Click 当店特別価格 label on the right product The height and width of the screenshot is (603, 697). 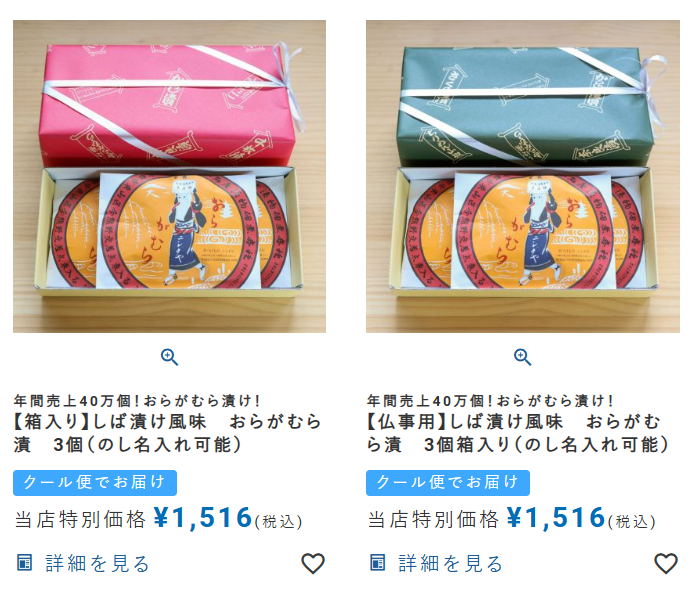(433, 519)
